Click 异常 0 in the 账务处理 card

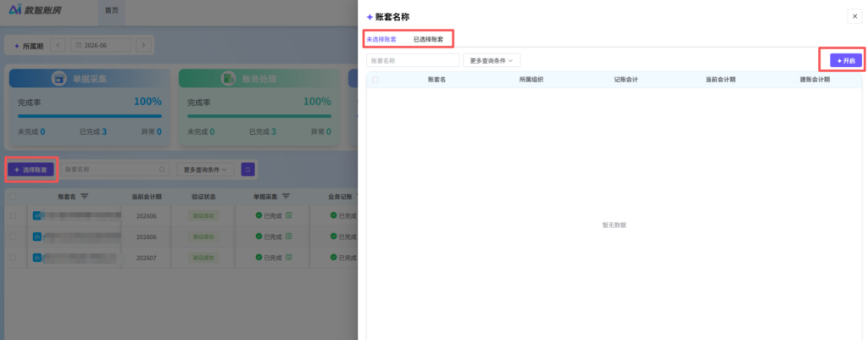(x=321, y=131)
